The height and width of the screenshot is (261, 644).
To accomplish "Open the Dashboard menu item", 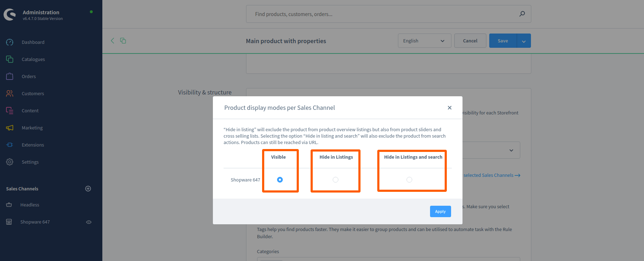I will [x=33, y=42].
